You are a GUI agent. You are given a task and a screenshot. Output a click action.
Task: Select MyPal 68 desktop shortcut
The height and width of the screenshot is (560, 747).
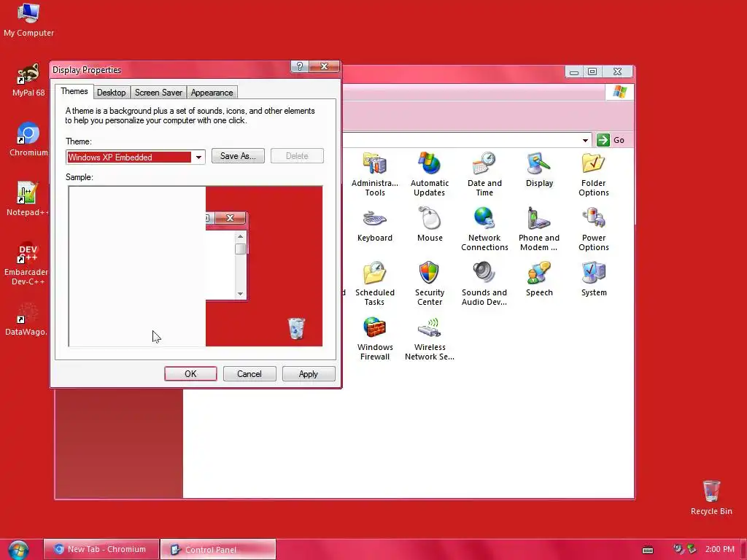coord(28,80)
